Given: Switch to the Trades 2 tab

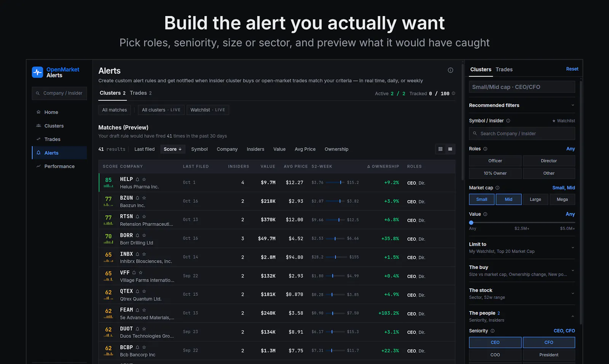Looking at the screenshot, I should [x=141, y=93].
